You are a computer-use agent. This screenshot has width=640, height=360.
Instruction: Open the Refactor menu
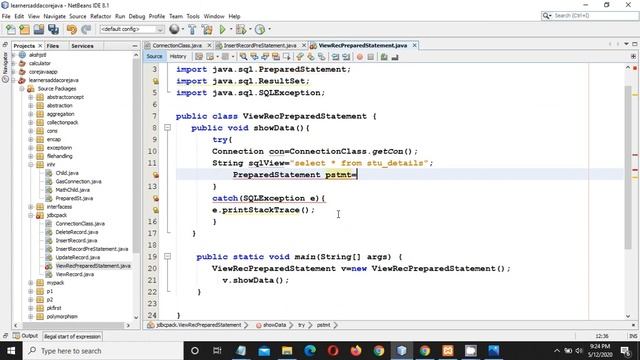[x=100, y=16]
